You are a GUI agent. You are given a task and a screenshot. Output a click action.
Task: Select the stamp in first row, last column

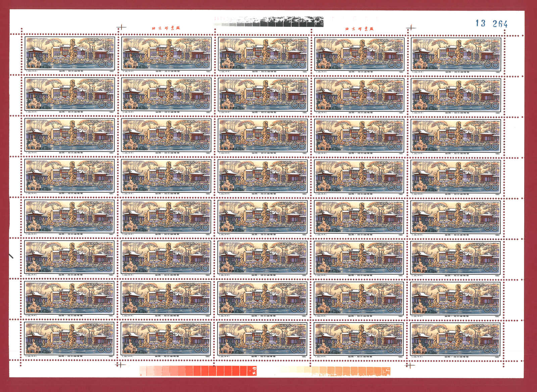pos(456,55)
